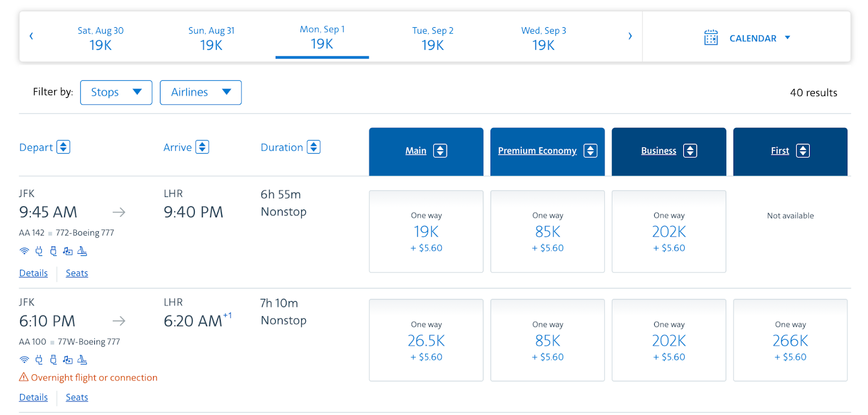Select the Tue, Sep 2 date tab
868x415 pixels.
433,38
